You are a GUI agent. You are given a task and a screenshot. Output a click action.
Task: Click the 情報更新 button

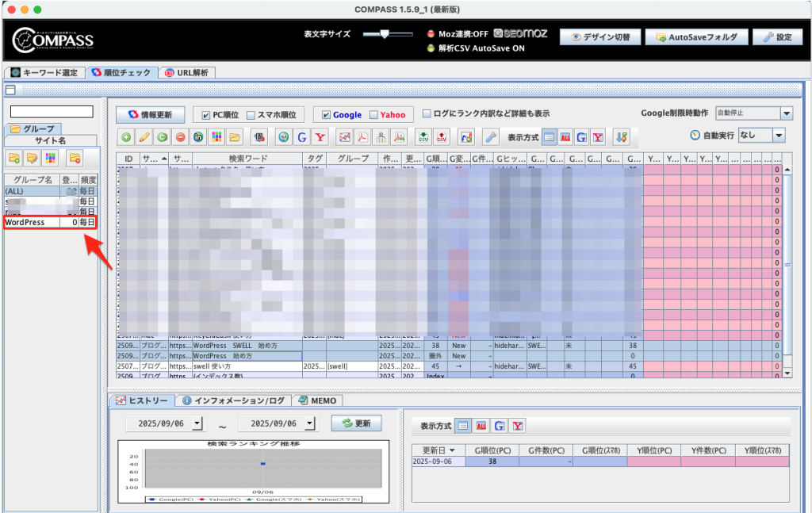(150, 114)
